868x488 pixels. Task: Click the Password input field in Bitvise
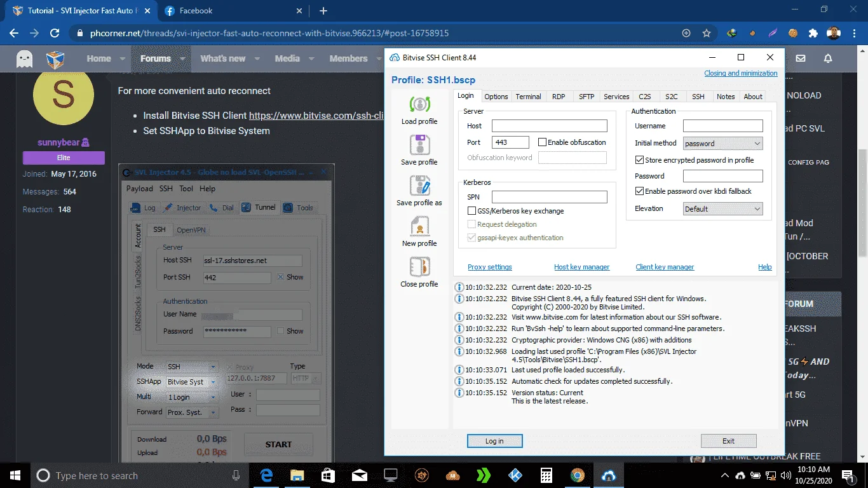click(x=723, y=176)
